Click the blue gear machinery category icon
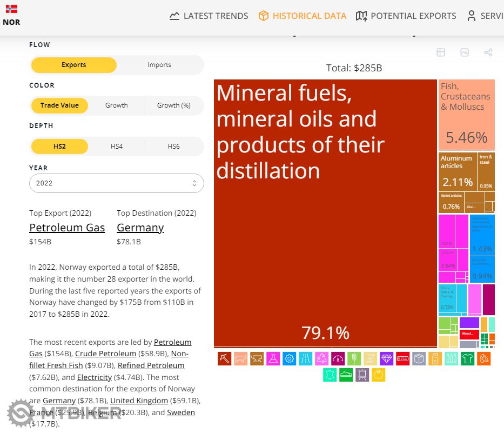 coord(289,358)
